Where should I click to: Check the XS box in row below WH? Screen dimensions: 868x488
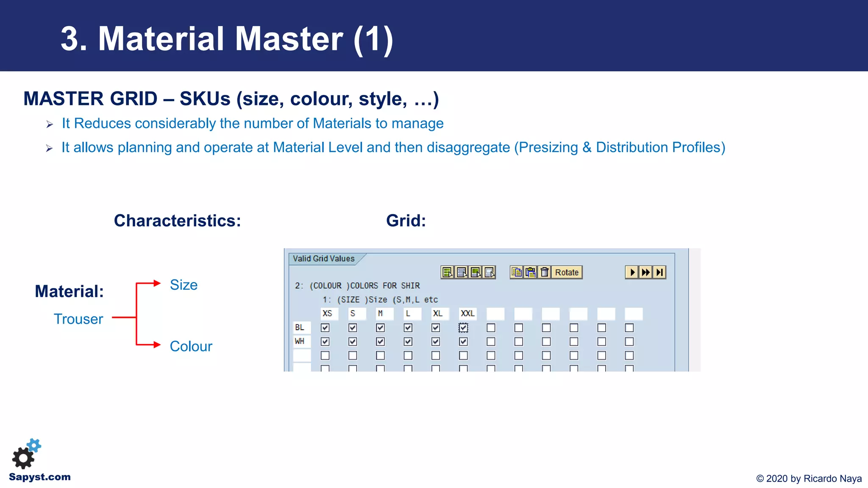pyautogui.click(x=325, y=355)
